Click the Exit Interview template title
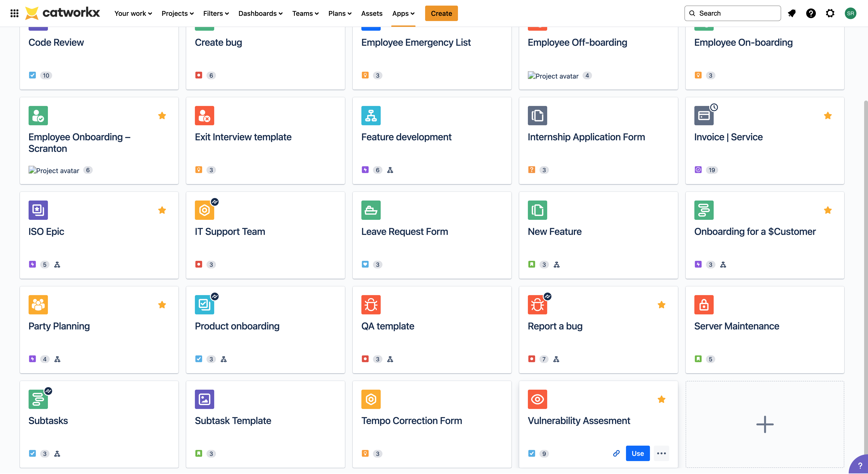Image resolution: width=868 pixels, height=474 pixels. point(243,137)
